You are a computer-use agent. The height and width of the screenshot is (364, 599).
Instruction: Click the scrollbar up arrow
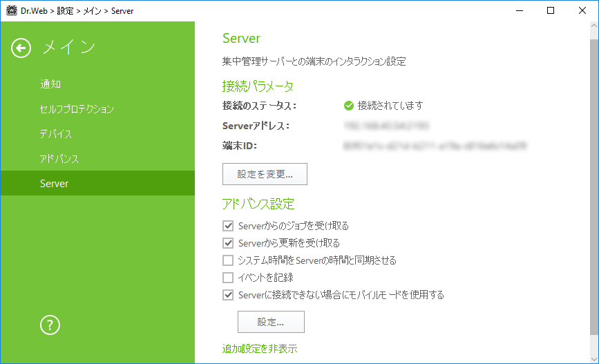(x=594, y=26)
